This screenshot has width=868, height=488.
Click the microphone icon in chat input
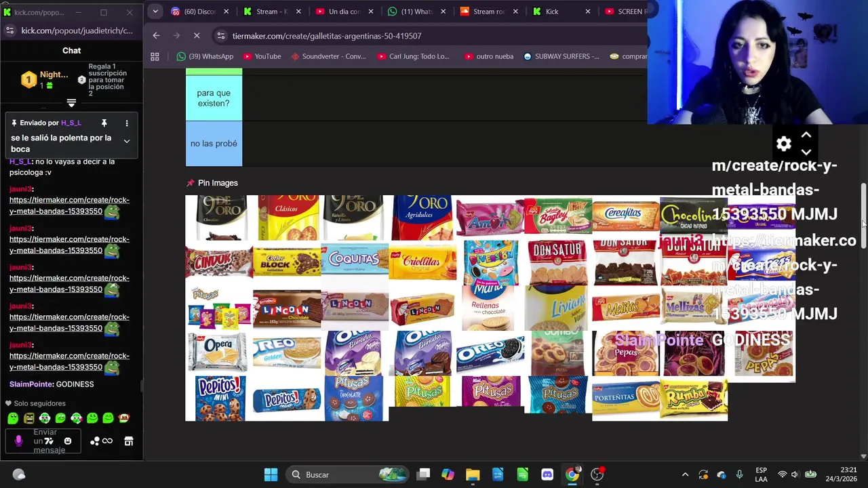coord(18,441)
